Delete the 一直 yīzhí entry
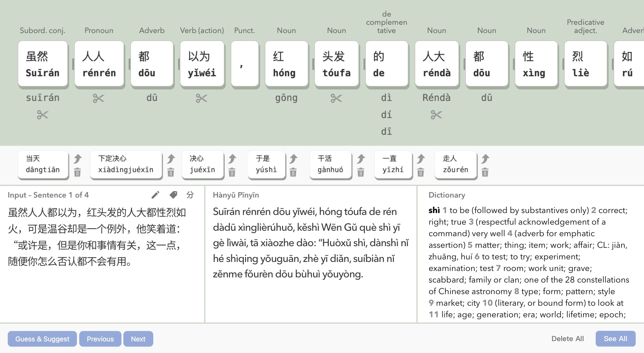644x353 pixels. pos(421,172)
